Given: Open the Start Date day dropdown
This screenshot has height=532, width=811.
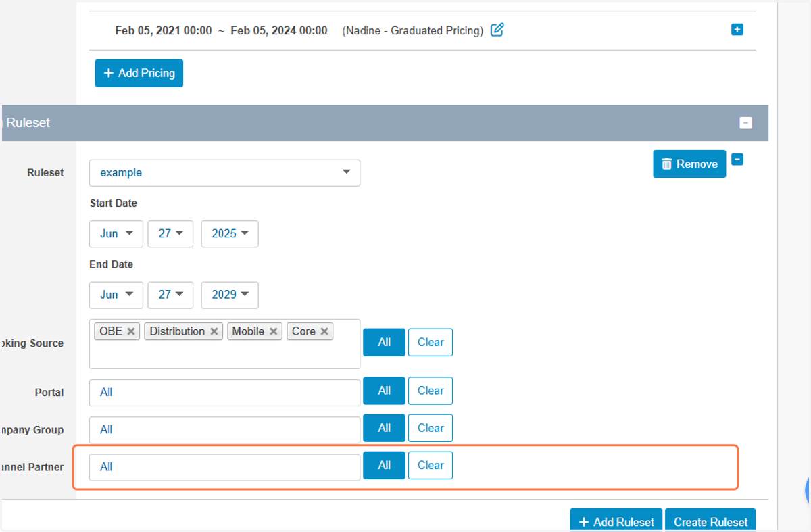Looking at the screenshot, I should (170, 233).
